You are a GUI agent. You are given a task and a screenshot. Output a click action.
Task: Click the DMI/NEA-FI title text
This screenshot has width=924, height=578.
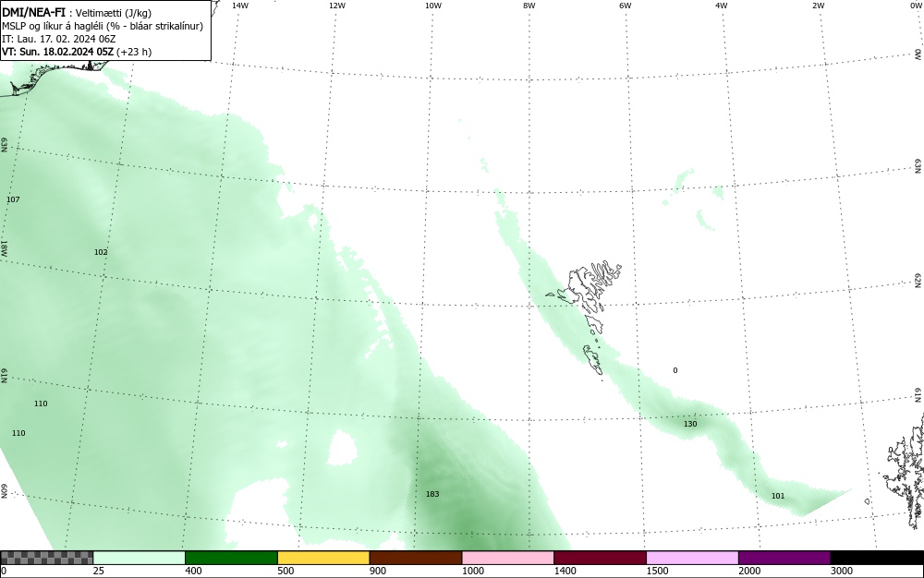[x=33, y=12]
